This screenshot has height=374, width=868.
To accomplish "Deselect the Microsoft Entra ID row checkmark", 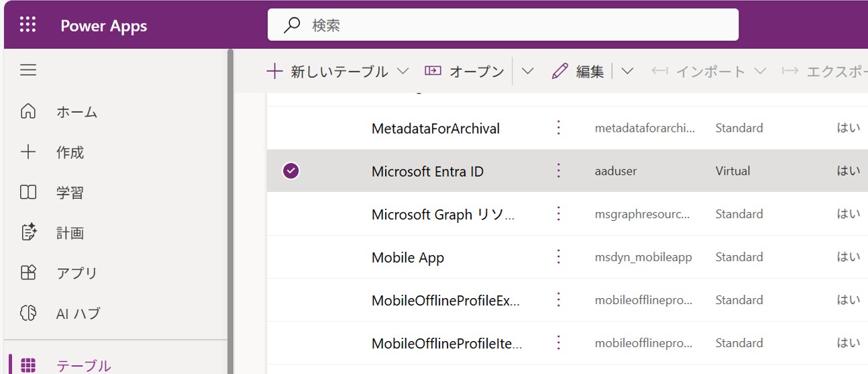I will coord(290,171).
